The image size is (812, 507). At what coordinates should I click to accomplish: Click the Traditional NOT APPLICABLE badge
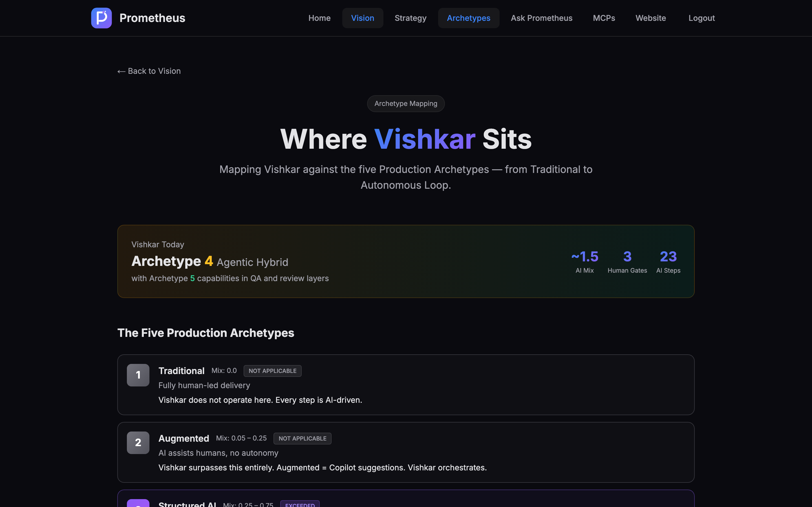(x=272, y=371)
